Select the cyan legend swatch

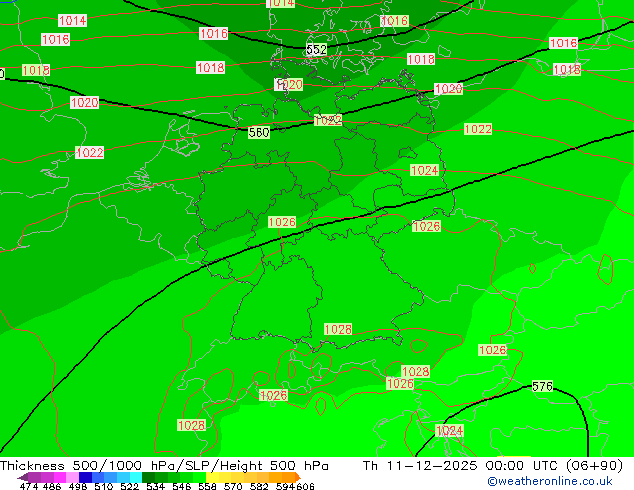136,477
